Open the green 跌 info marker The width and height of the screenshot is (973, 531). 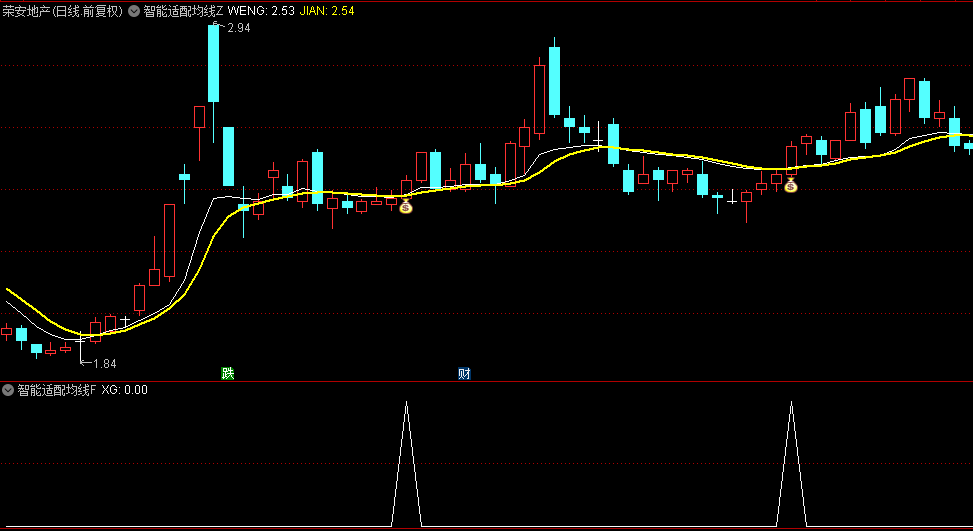tap(228, 373)
